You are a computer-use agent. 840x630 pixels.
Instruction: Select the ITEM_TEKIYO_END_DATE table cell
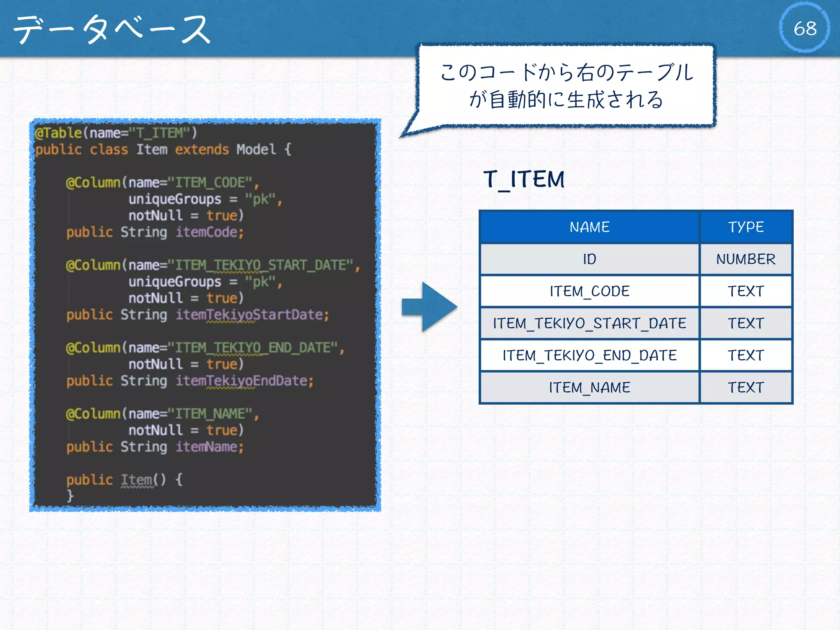pos(589,356)
